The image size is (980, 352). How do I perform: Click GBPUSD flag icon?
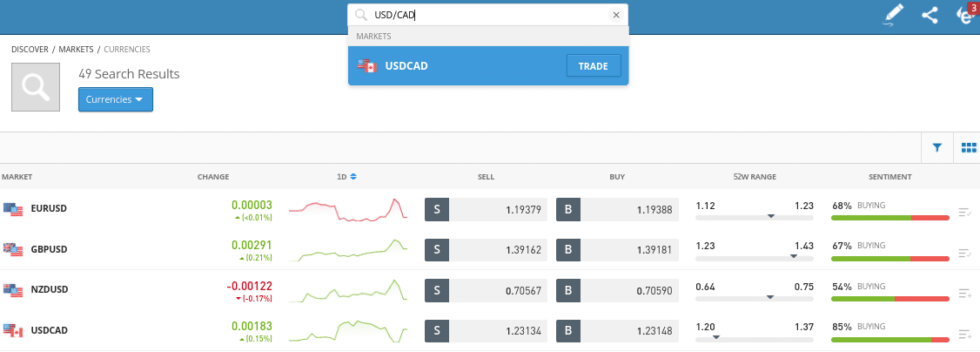[13, 249]
